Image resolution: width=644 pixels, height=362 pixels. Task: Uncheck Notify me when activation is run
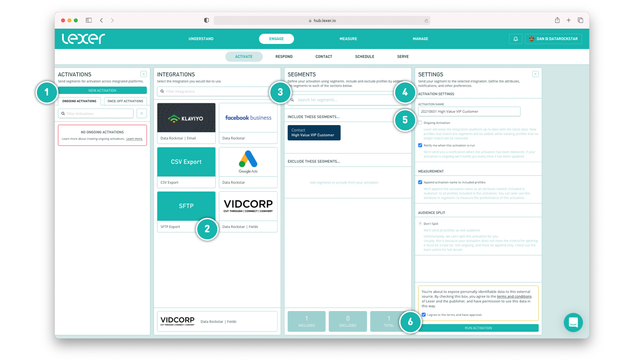[420, 145]
